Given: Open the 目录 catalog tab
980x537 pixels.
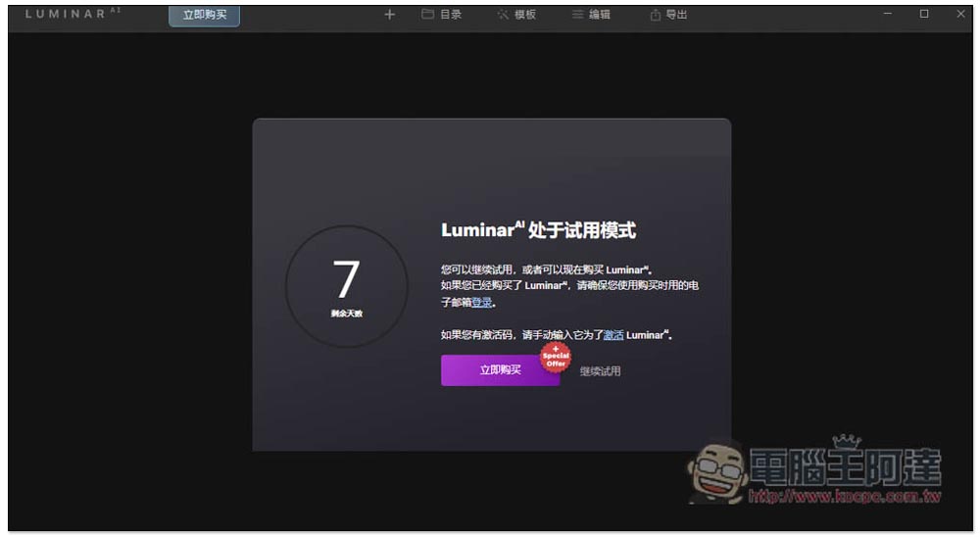Looking at the screenshot, I should click(x=441, y=15).
